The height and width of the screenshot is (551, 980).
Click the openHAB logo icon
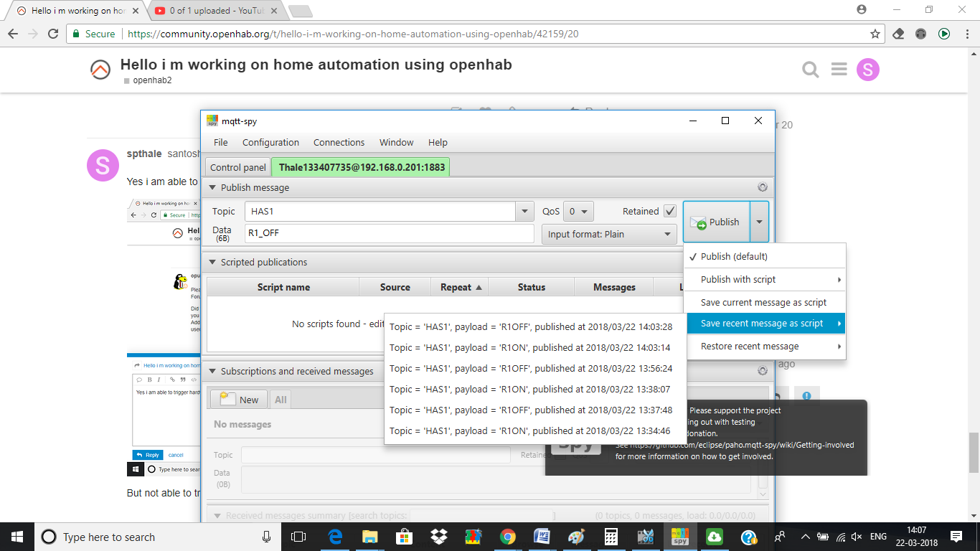click(100, 70)
